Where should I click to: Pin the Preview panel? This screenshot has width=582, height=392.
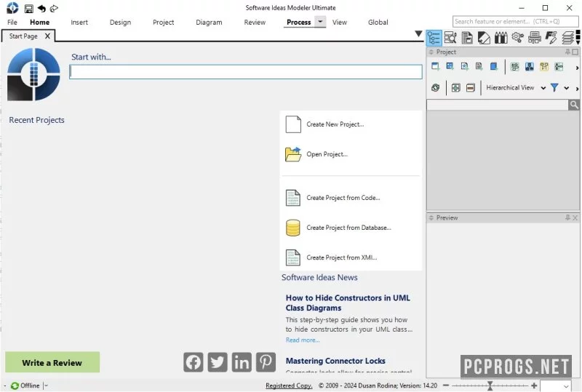pos(567,217)
